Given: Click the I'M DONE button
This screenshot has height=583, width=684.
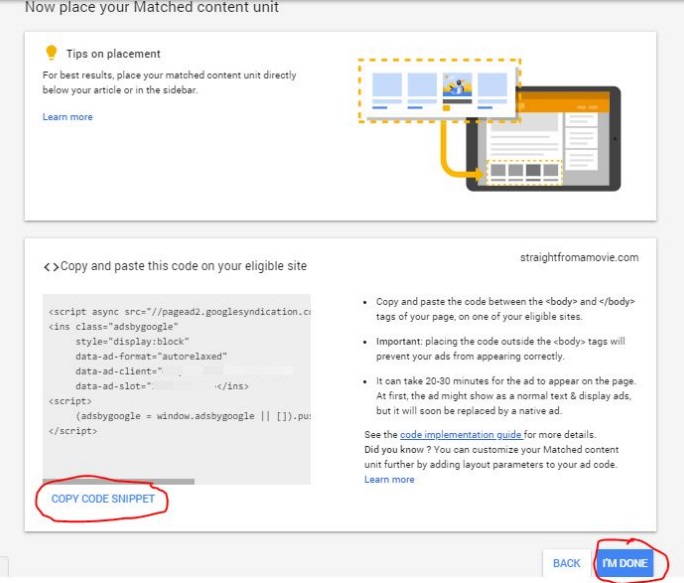Looking at the screenshot, I should point(625,563).
